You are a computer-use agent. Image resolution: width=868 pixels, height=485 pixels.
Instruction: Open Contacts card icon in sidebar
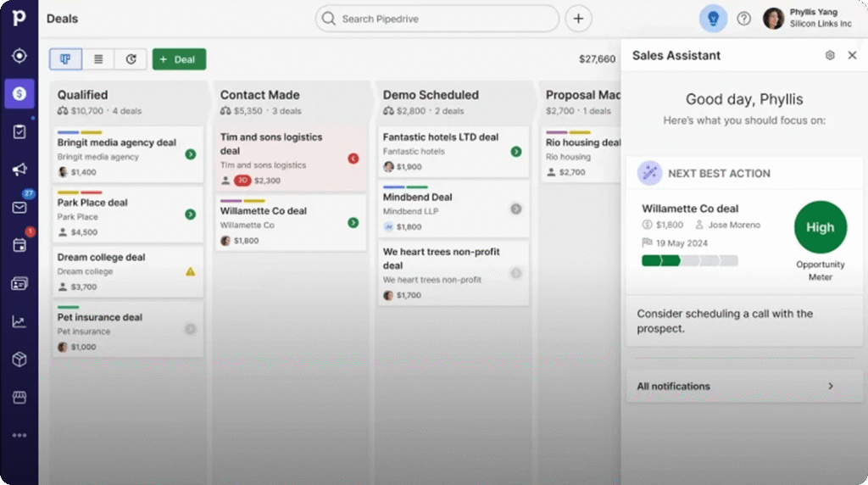19,283
